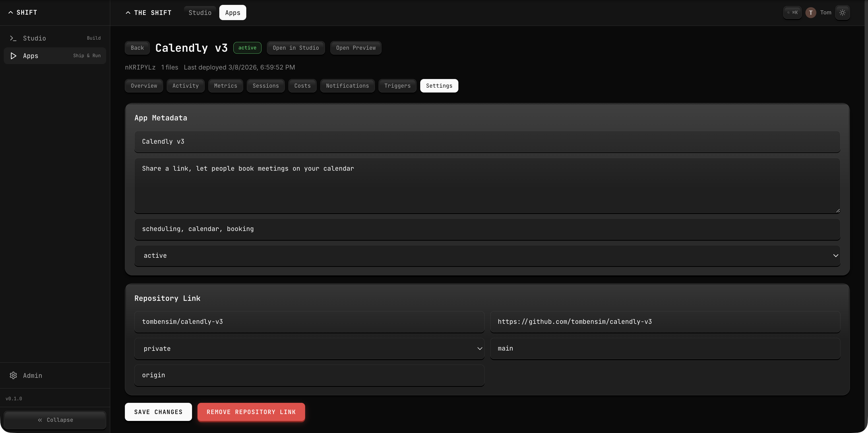Click the main branch input field
868x433 pixels.
(x=665, y=348)
